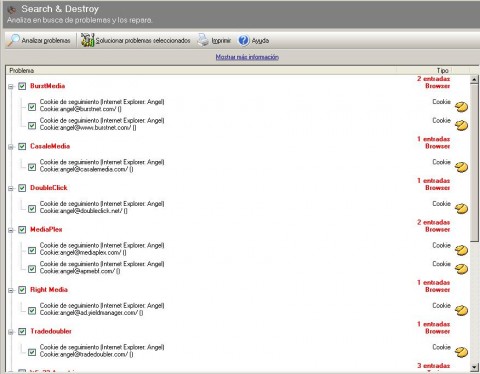This screenshot has width=480, height=374.
Task: Click the Tipo column header
Action: point(424,70)
